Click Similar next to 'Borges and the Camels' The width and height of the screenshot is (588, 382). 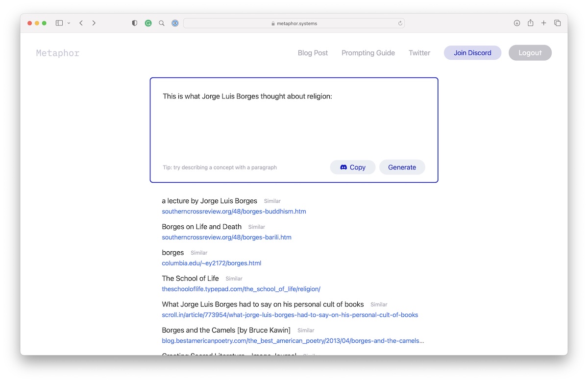[306, 331]
